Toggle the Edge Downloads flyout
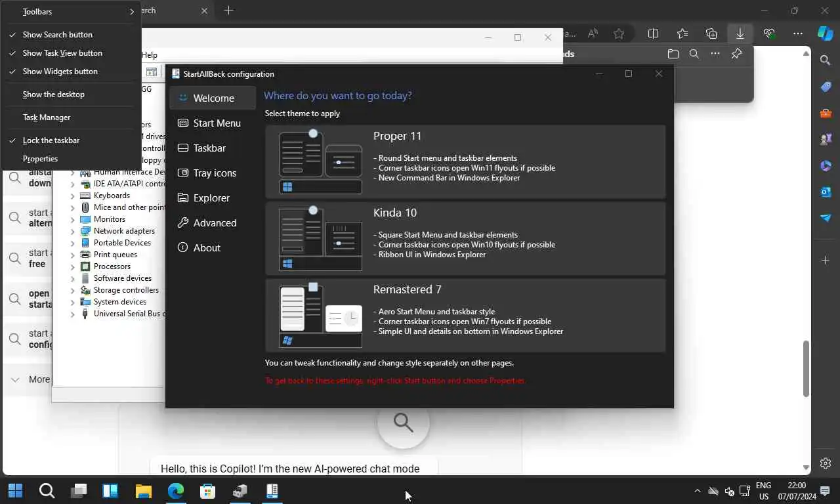Screen dimensions: 840x504 point(740,33)
